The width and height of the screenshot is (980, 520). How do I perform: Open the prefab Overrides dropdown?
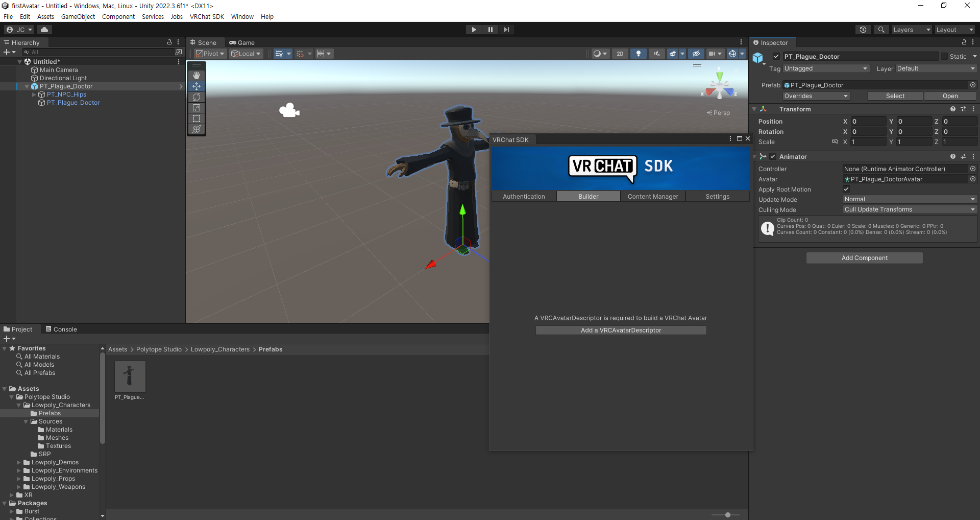click(816, 96)
